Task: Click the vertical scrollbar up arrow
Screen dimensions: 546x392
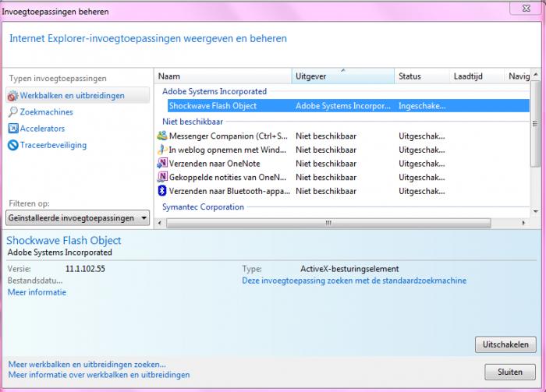Action: point(536,75)
